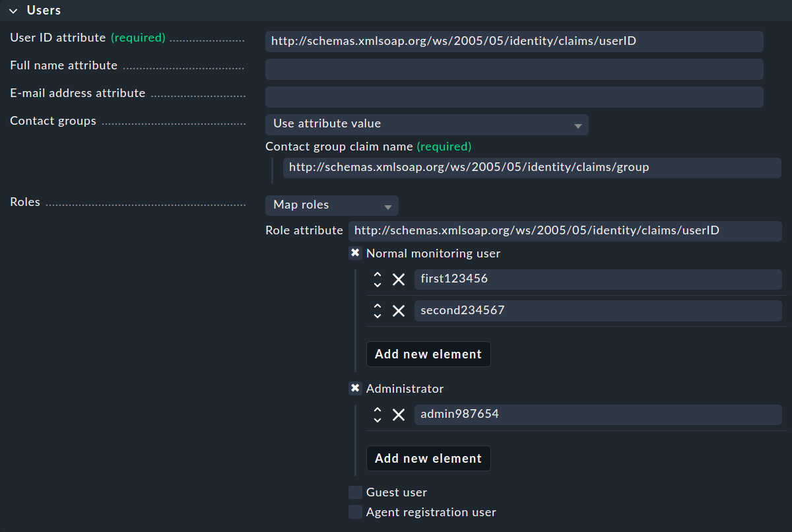Screen dimensions: 792x532
Task: Click the Full name attribute field
Action: click(x=513, y=69)
